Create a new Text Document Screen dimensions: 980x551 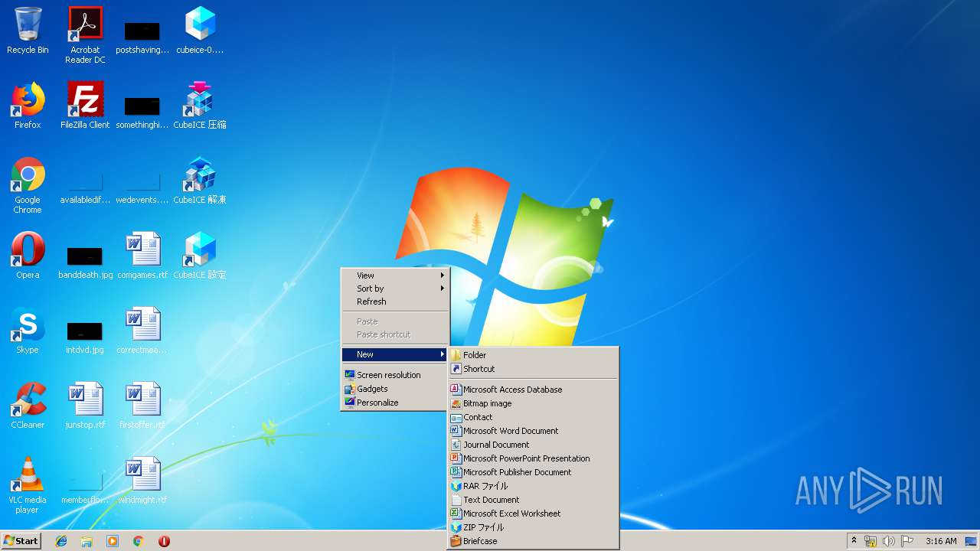[x=534, y=500]
